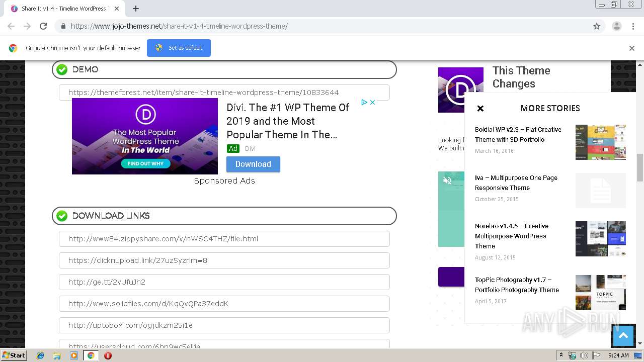
Task: View site security lock information
Action: tap(63, 26)
